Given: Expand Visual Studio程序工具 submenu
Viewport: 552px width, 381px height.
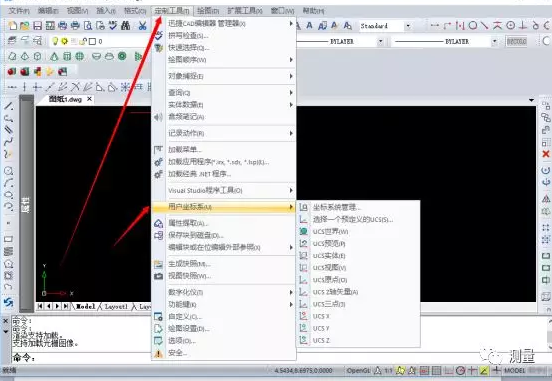Looking at the screenshot, I should 291,190.
